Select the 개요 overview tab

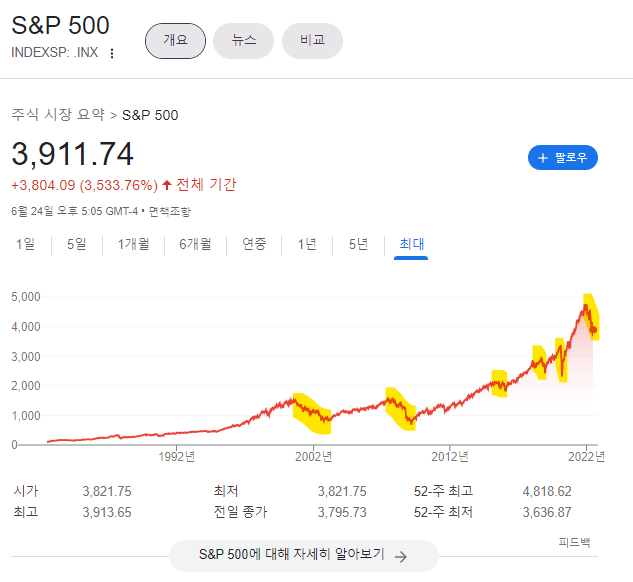(175, 41)
